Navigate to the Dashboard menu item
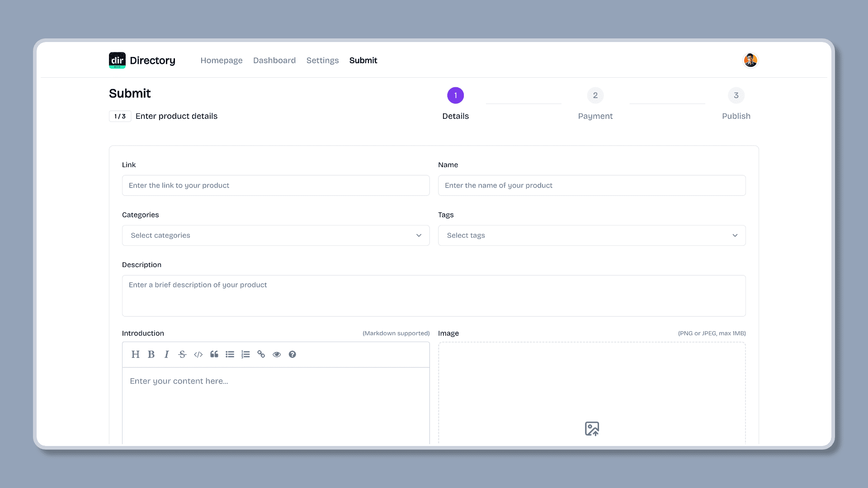 (274, 60)
